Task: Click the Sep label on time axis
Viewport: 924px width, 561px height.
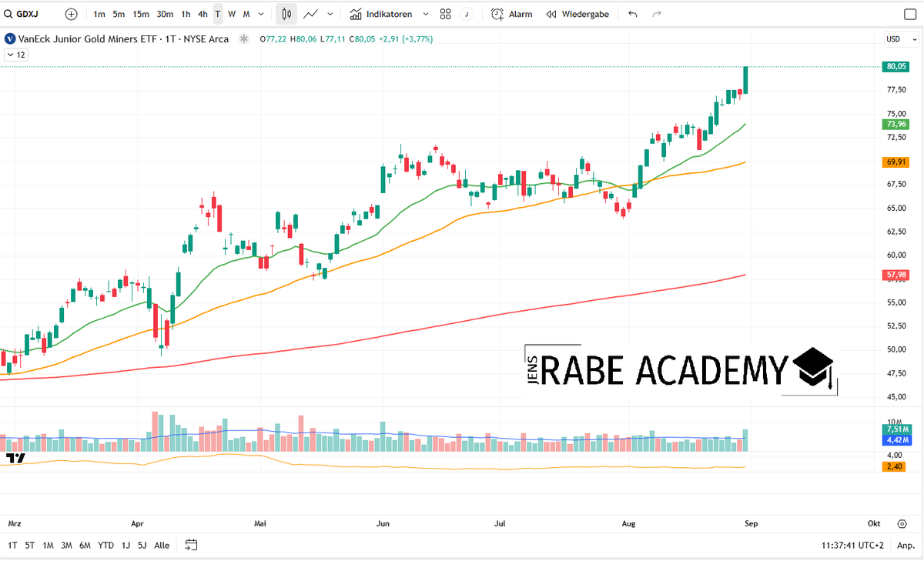Action: 751,523
